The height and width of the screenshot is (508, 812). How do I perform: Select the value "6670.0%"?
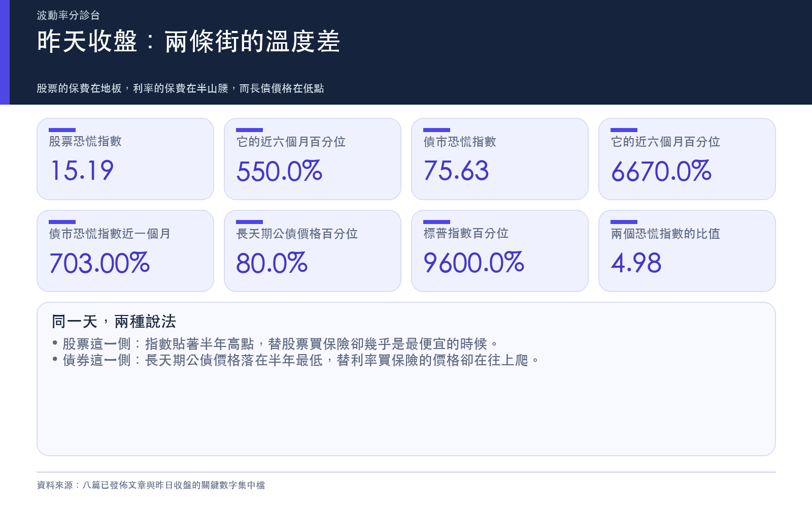pyautogui.click(x=661, y=171)
